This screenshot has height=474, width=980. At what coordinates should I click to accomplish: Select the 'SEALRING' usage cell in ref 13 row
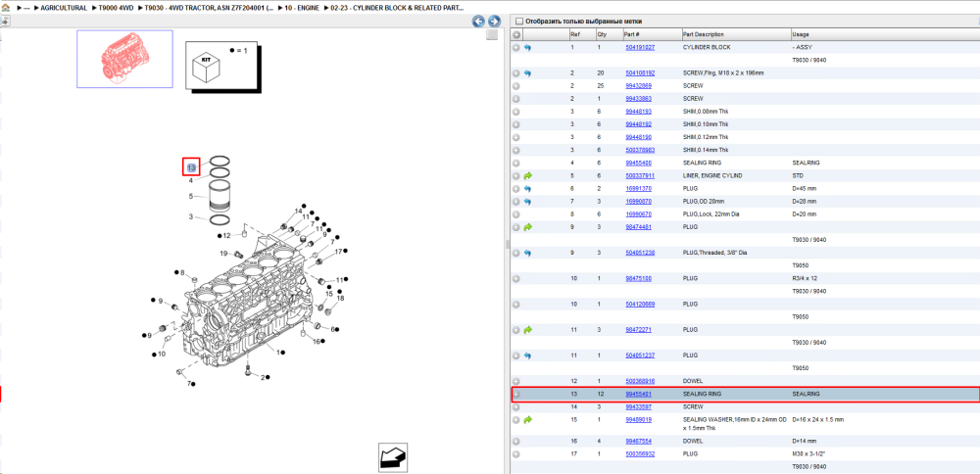click(806, 394)
